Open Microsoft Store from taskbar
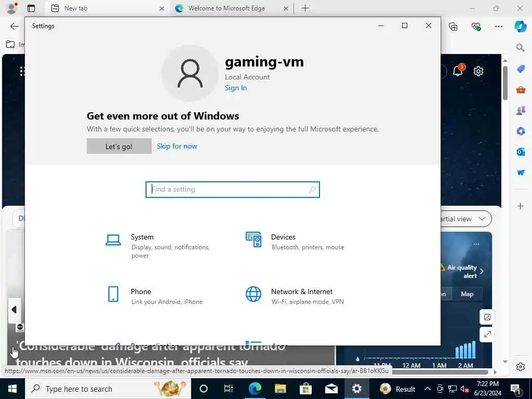This screenshot has height=399, width=532. [305, 389]
